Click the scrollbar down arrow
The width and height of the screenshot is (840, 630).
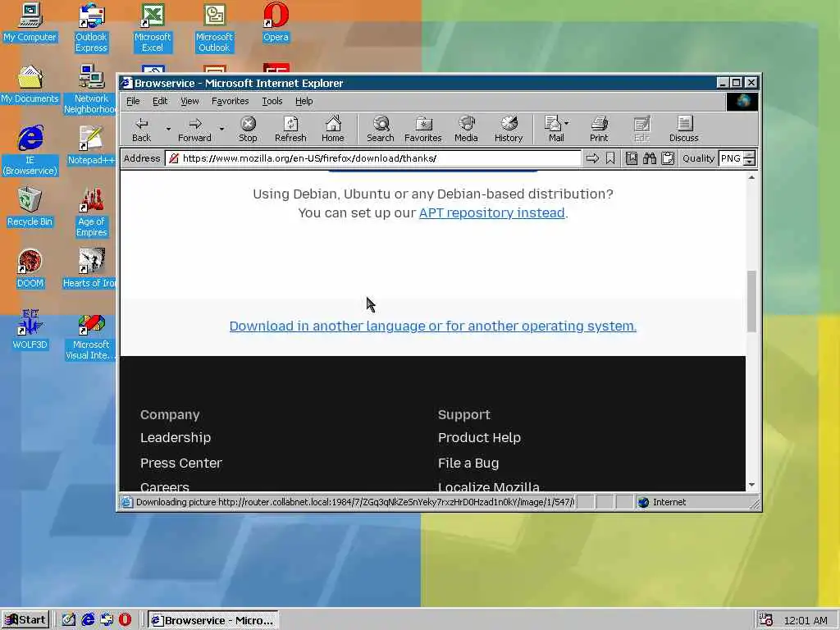[751, 484]
